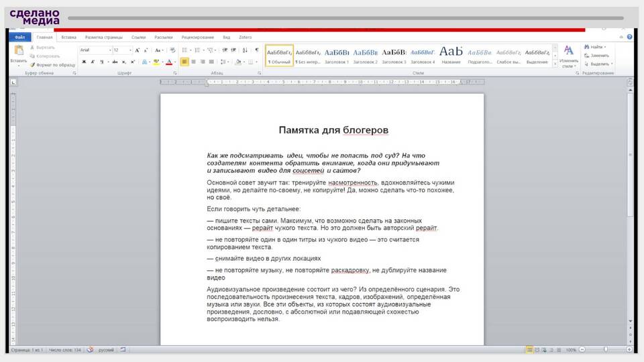Open font color dropdown arrow
644x362 pixels.
pos(175,62)
